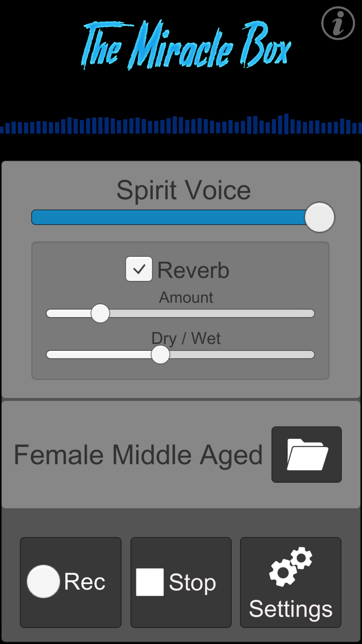Open the voice bank folder icon

(307, 454)
